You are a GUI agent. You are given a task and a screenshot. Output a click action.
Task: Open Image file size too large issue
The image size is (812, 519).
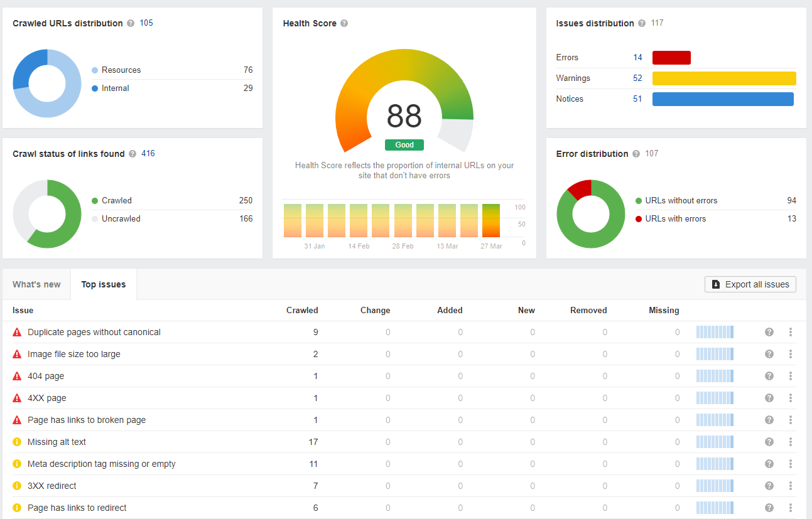click(x=74, y=354)
